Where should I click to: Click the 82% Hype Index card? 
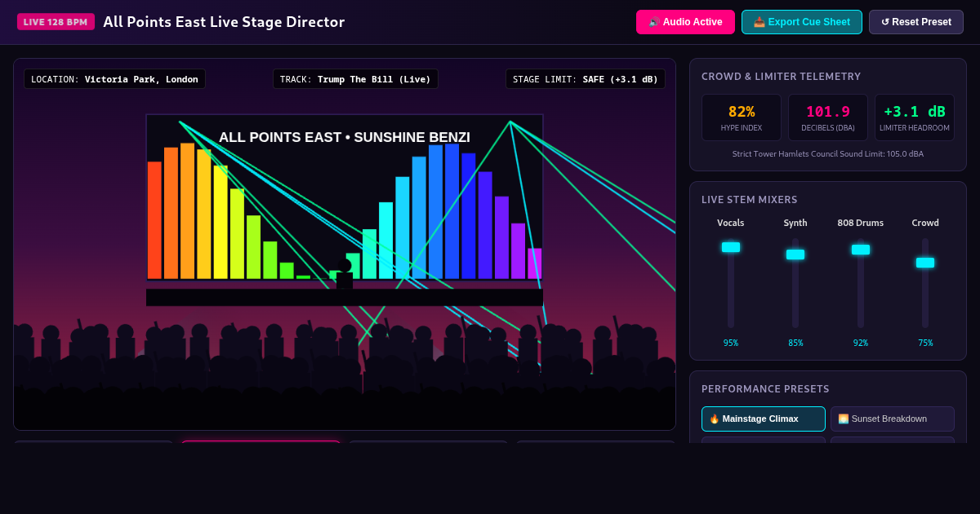pyautogui.click(x=742, y=117)
